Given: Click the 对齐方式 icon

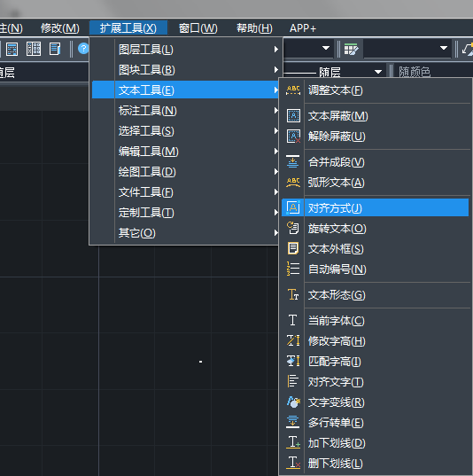Looking at the screenshot, I should click(293, 207).
